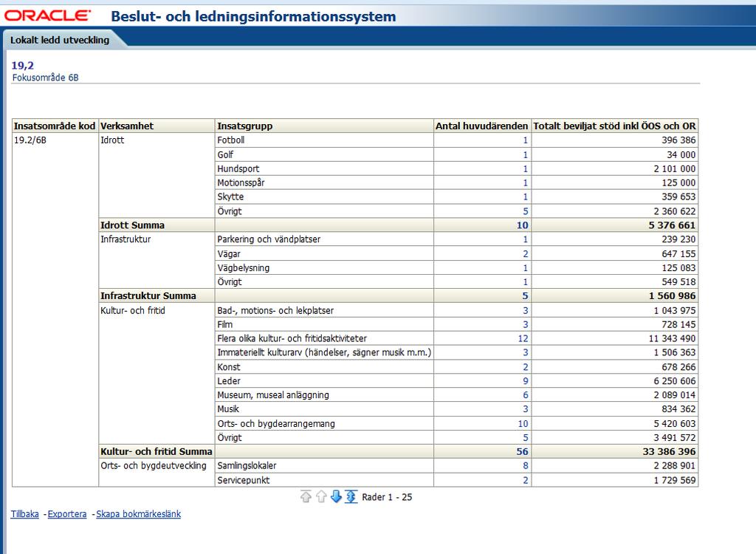Image resolution: width=756 pixels, height=554 pixels.
Task: Select the Idrott Summa label cell
Action: pyautogui.click(x=157, y=225)
